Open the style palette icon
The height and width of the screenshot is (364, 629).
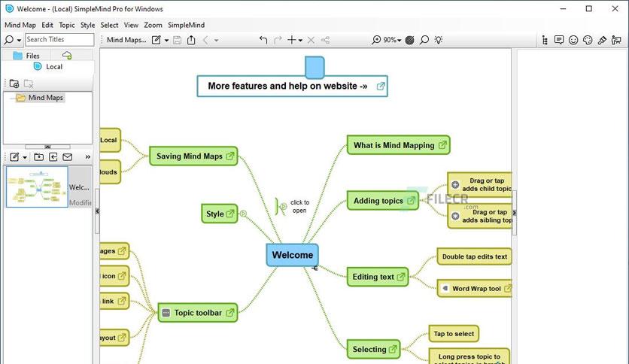[x=588, y=40]
